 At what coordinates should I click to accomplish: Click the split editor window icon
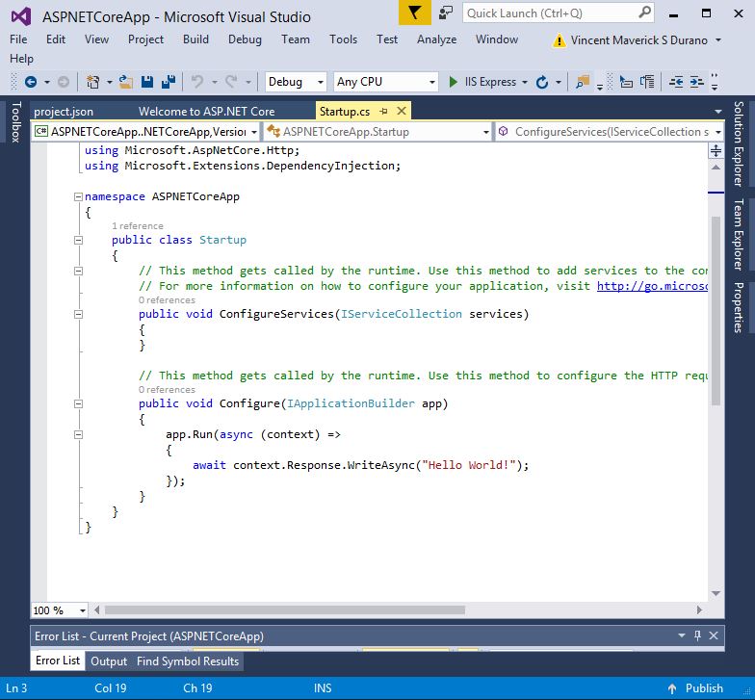[x=716, y=150]
